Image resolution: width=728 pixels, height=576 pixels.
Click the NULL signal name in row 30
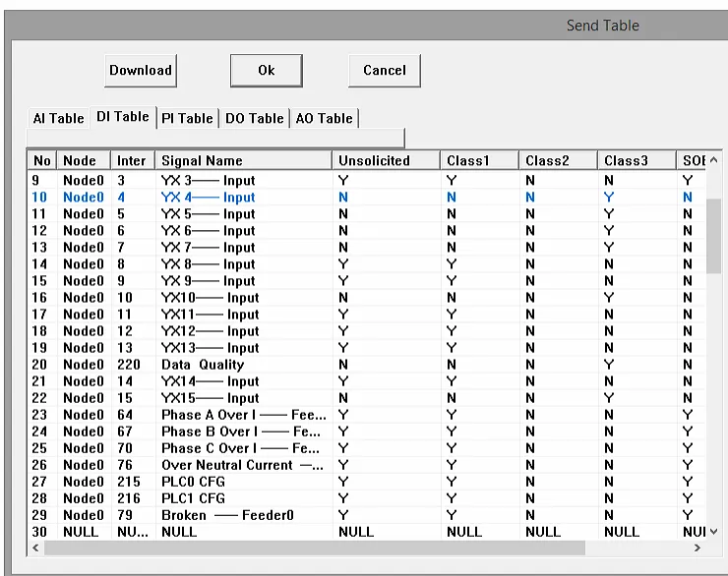pos(179,532)
